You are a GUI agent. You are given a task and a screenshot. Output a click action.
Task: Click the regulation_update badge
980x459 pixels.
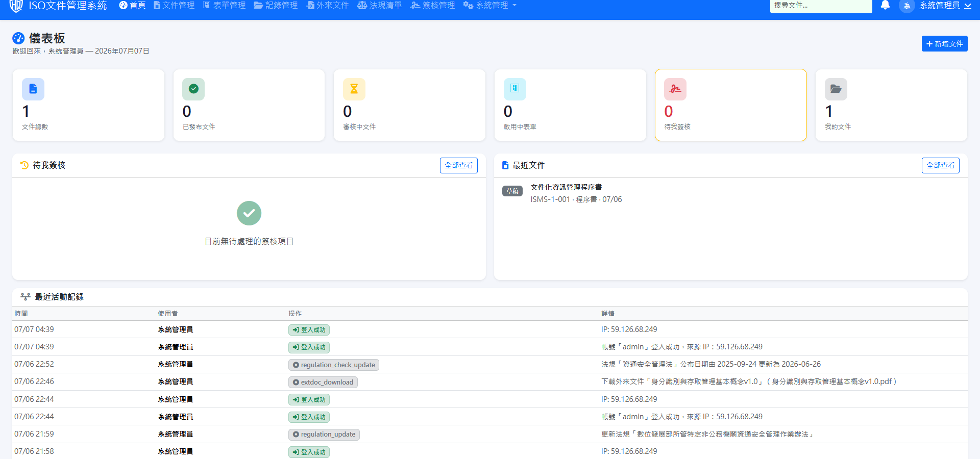tap(324, 435)
